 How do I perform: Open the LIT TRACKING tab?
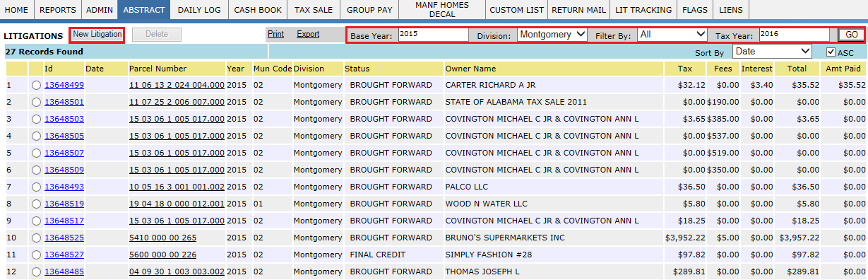tap(643, 11)
